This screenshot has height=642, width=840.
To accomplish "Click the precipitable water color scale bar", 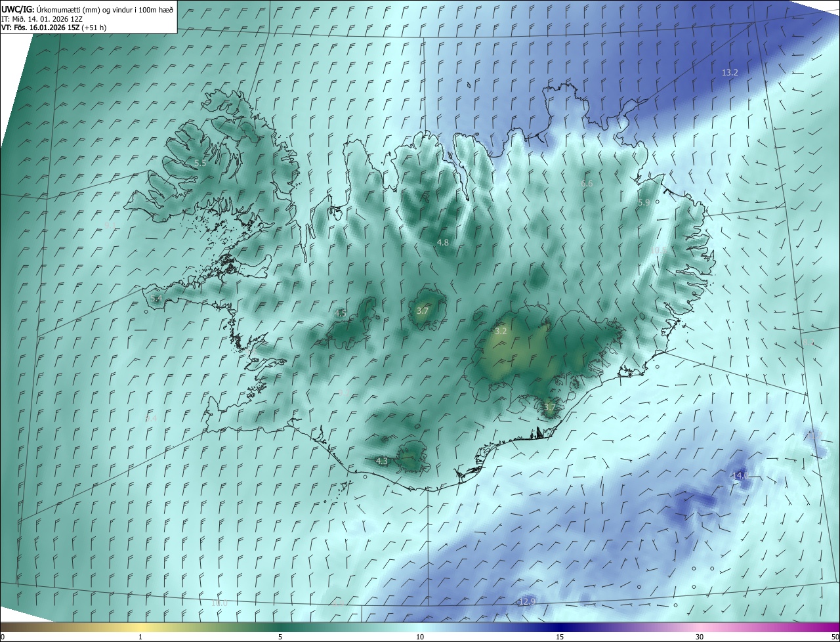I will click(420, 627).
